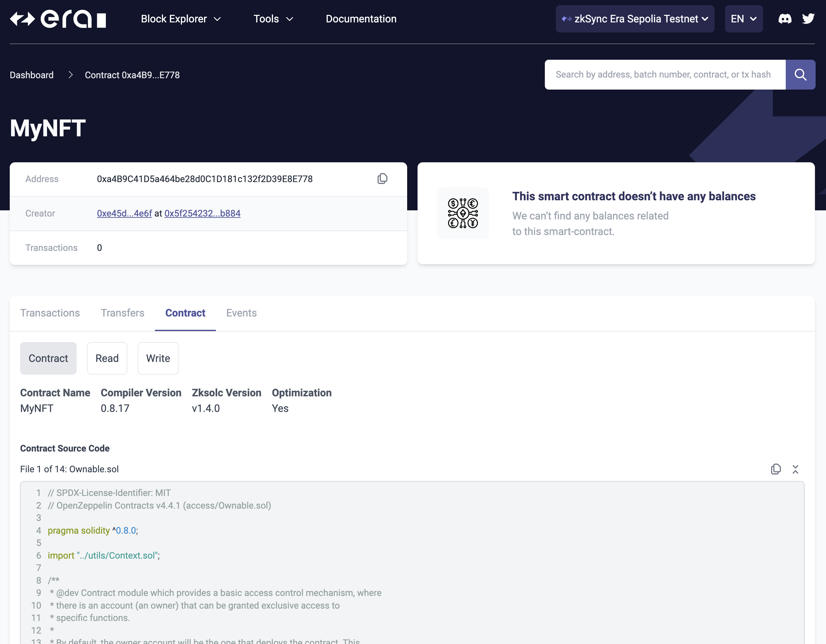Viewport: 826px width, 644px height.
Task: Copy the Ownable.sol source code
Action: 776,469
